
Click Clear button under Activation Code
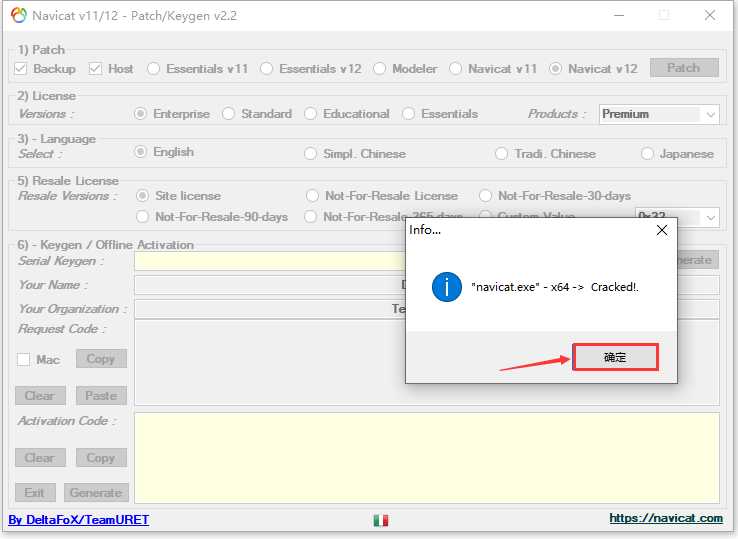(x=40, y=458)
